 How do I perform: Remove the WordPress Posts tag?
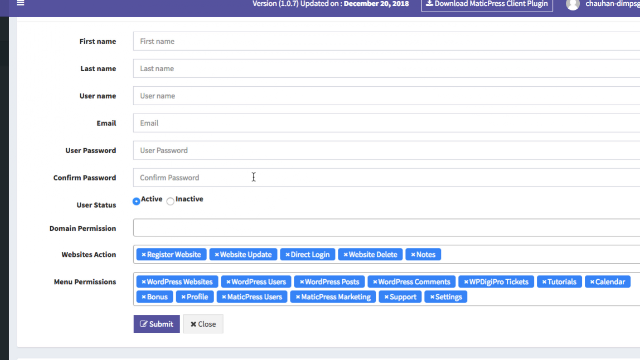point(302,282)
